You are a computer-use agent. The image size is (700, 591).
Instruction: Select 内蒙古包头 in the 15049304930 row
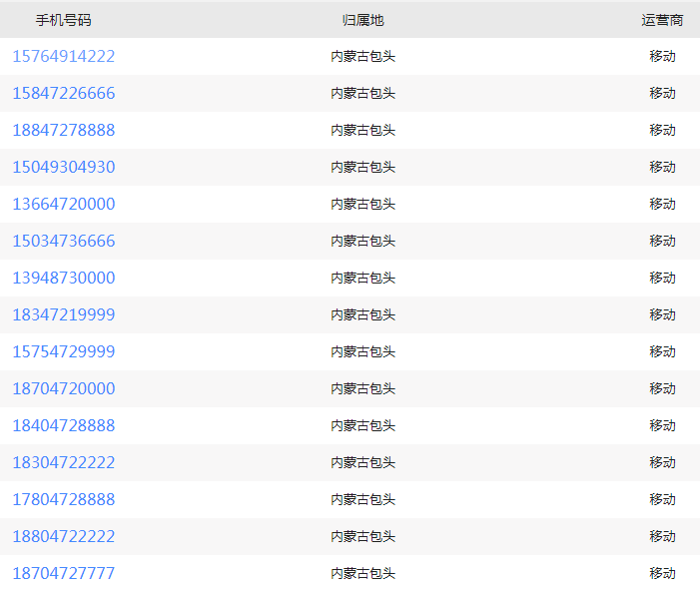[362, 167]
